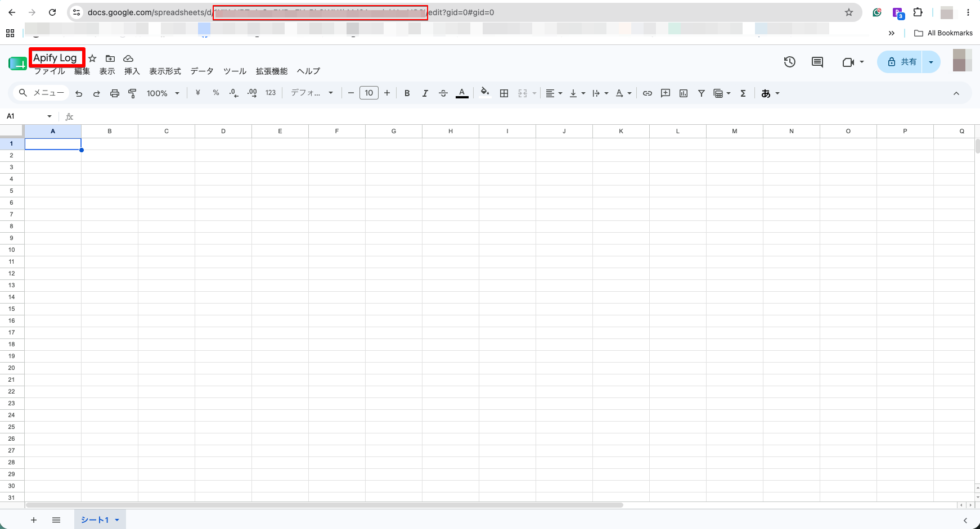The width and height of the screenshot is (980, 529).
Task: Insert a link
Action: [x=648, y=93]
